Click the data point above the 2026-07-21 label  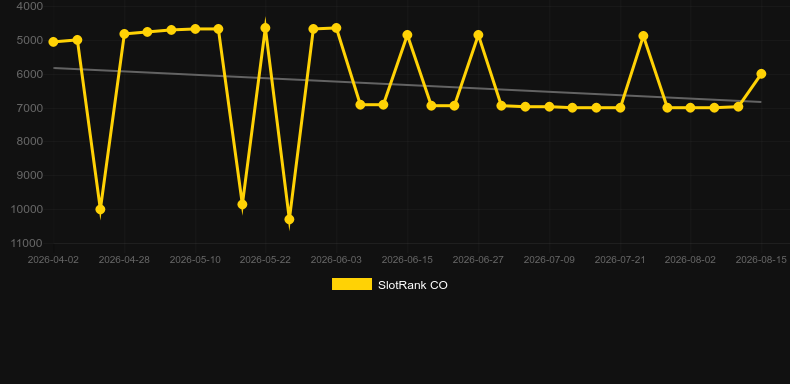pyautogui.click(x=620, y=108)
